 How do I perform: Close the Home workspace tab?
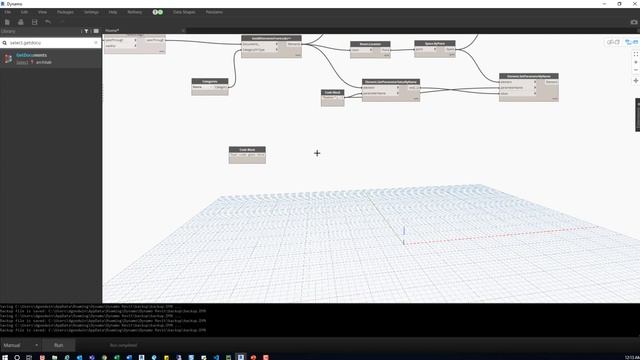coord(183,31)
